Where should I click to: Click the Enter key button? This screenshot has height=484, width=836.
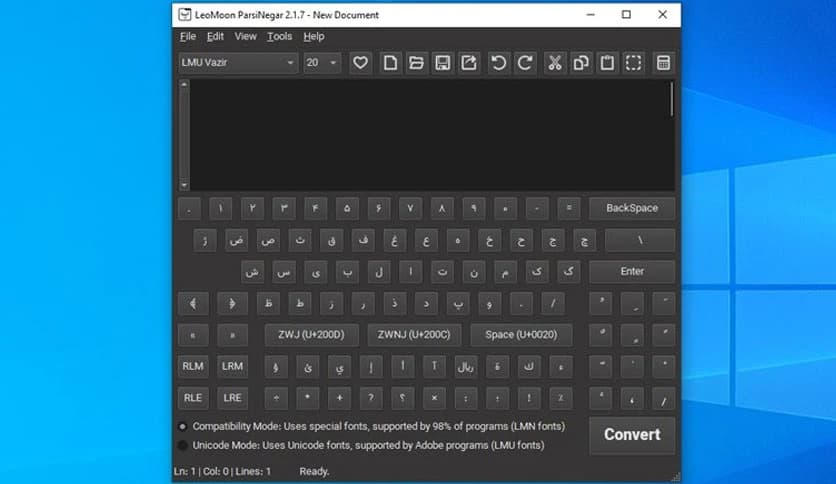[x=632, y=271]
